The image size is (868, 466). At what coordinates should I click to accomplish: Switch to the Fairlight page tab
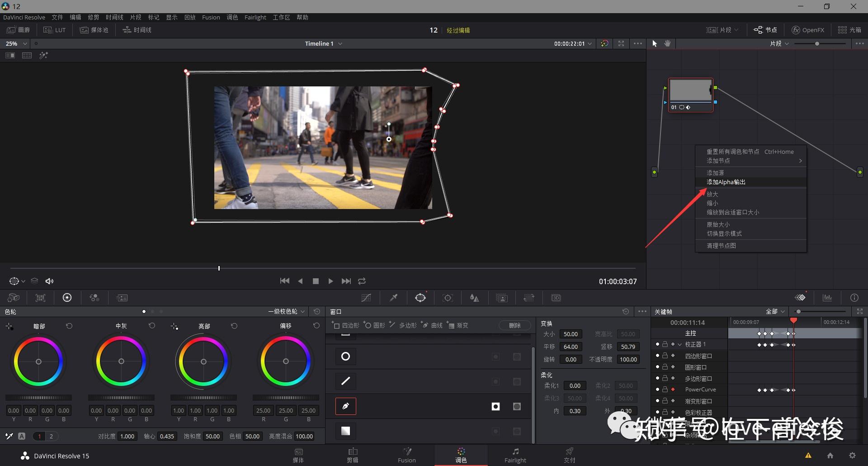pos(515,455)
